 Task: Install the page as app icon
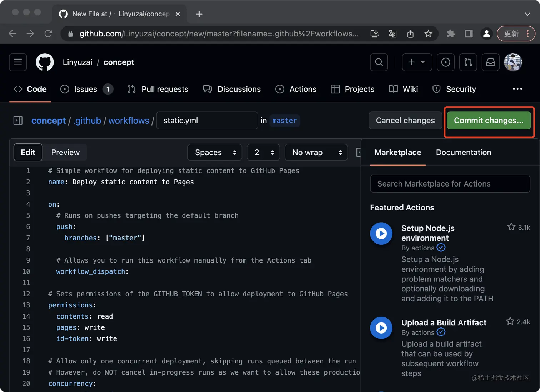(x=374, y=34)
